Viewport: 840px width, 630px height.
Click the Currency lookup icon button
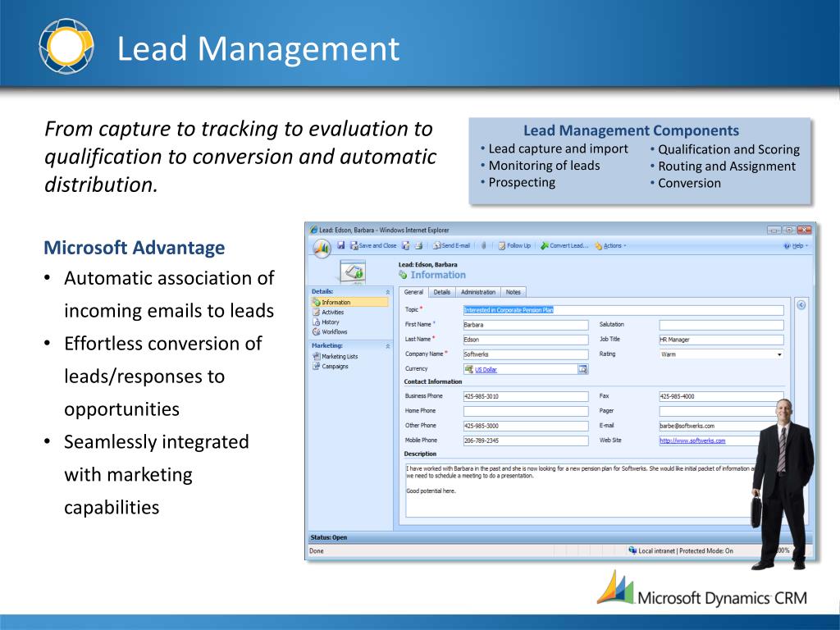coord(583,369)
